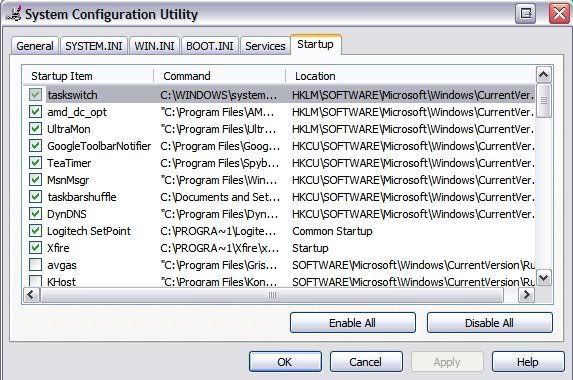Viewport: 573px width, 380px height.
Task: Open the Services tab
Action: pyautogui.click(x=265, y=46)
